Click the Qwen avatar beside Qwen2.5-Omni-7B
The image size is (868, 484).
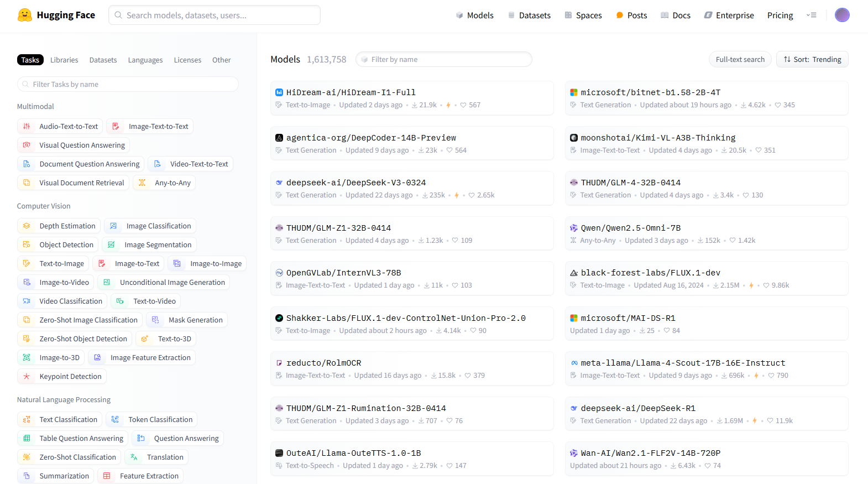pyautogui.click(x=574, y=228)
